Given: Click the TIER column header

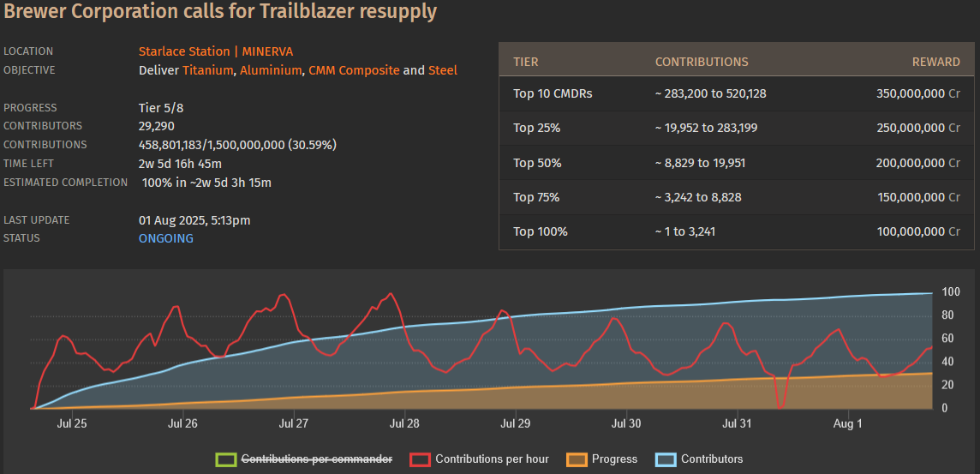Looking at the screenshot, I should point(526,62).
